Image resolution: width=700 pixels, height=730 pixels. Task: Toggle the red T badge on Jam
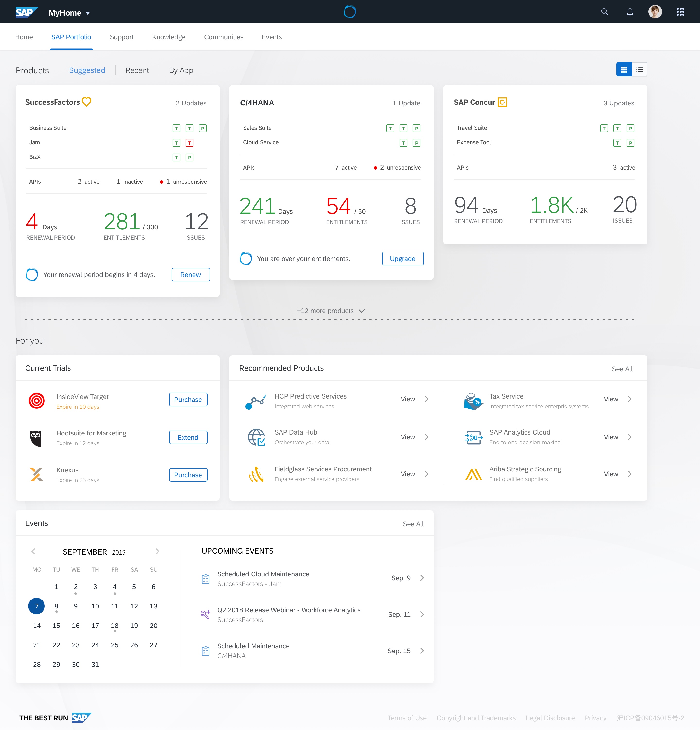[x=190, y=143]
